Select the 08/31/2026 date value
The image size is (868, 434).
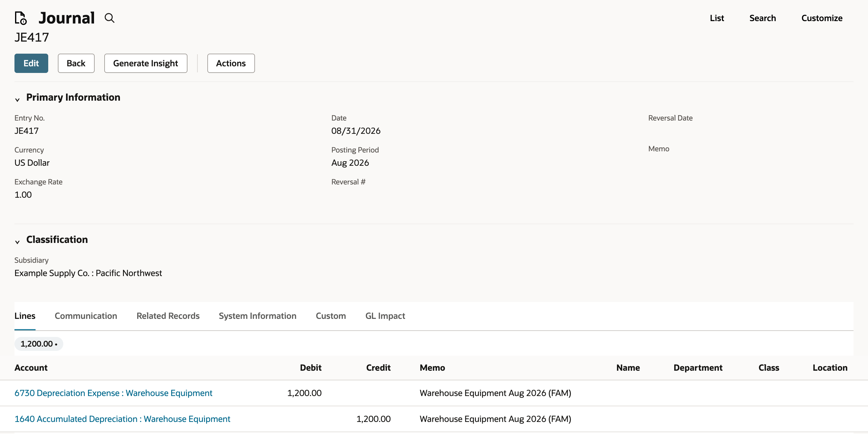pos(356,131)
